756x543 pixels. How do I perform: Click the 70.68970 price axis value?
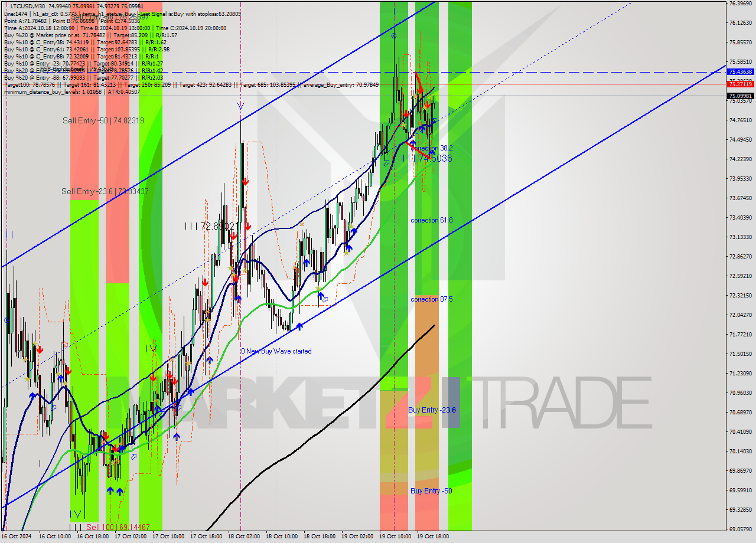[x=741, y=413]
